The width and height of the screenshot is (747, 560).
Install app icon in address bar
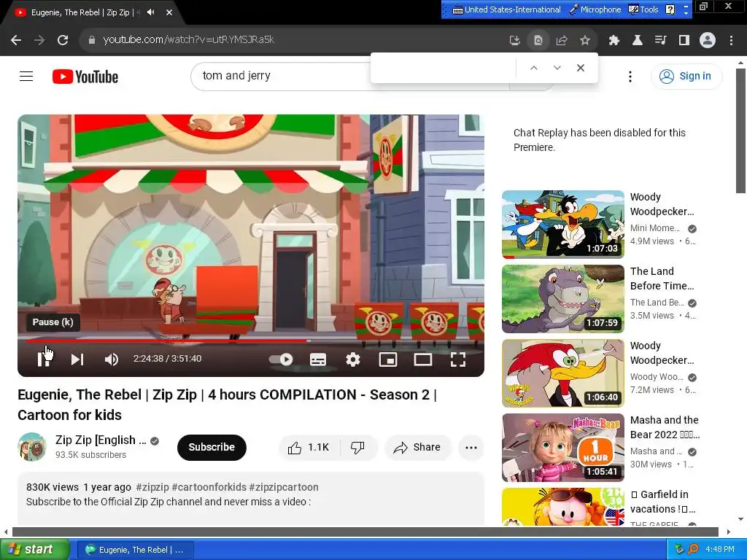tap(514, 41)
